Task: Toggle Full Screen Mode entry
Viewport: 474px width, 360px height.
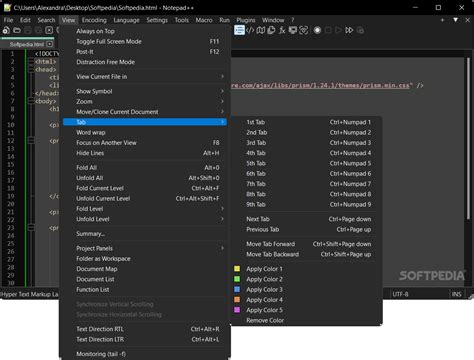Action: [145, 42]
